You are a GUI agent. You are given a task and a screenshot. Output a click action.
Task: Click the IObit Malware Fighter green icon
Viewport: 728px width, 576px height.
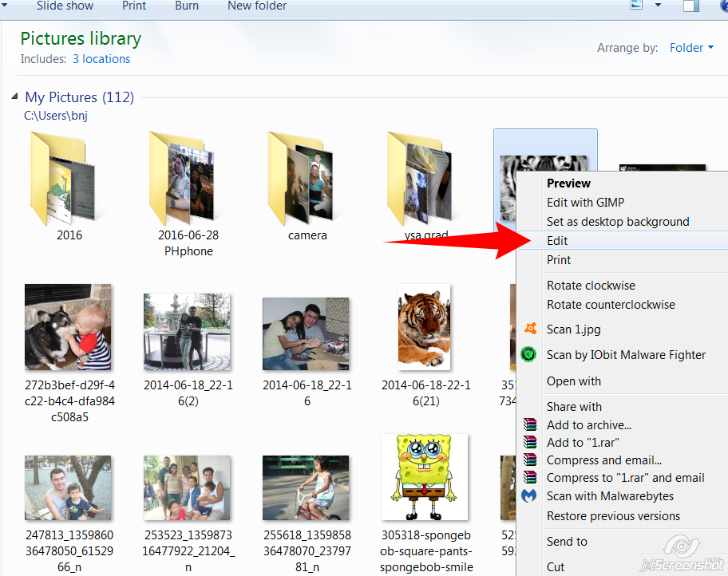pyautogui.click(x=528, y=354)
